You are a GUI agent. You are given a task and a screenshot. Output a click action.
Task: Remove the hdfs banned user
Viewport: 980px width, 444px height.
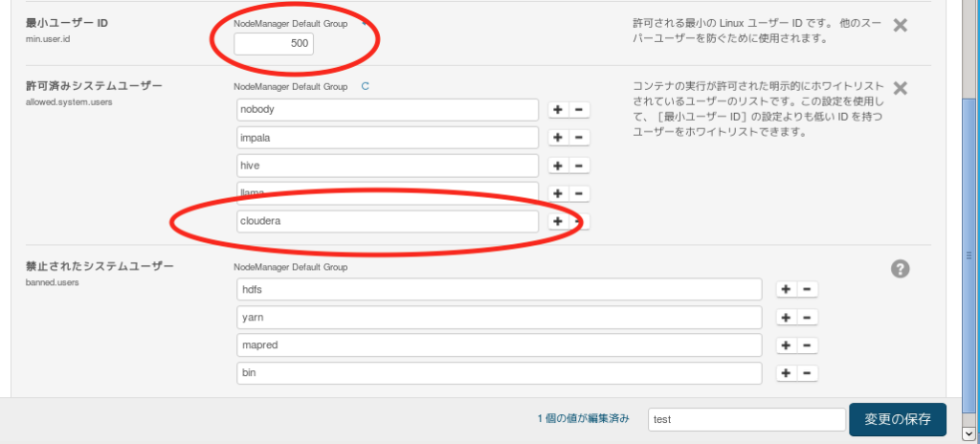807,290
